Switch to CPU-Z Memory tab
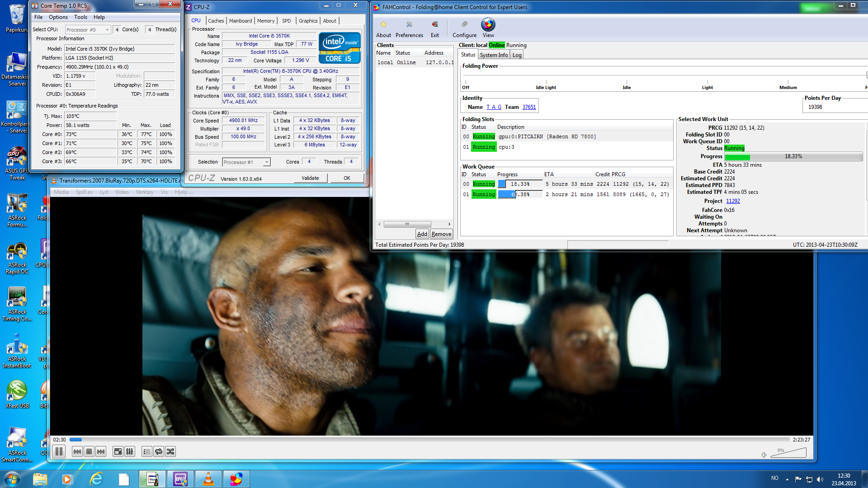Screen dimensions: 868x488 pos(266,21)
